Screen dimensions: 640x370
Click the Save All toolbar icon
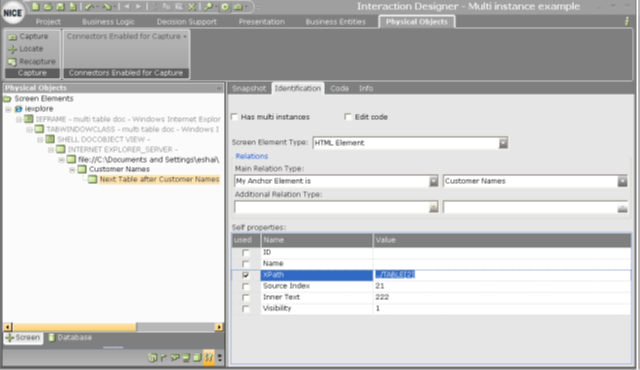(73, 7)
